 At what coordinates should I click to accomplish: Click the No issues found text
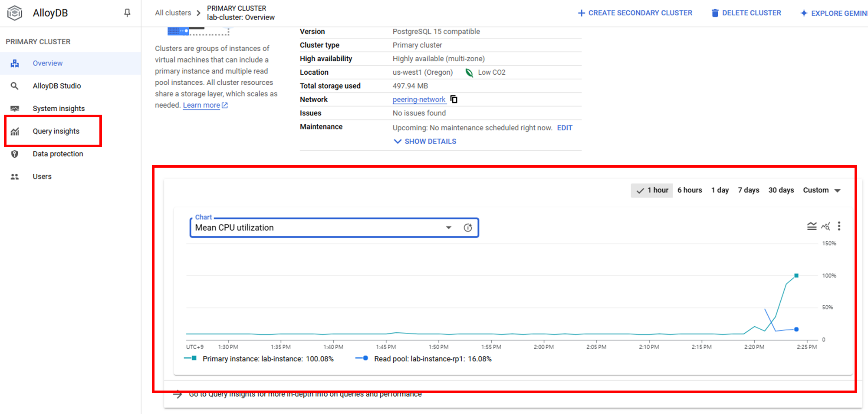click(x=419, y=113)
